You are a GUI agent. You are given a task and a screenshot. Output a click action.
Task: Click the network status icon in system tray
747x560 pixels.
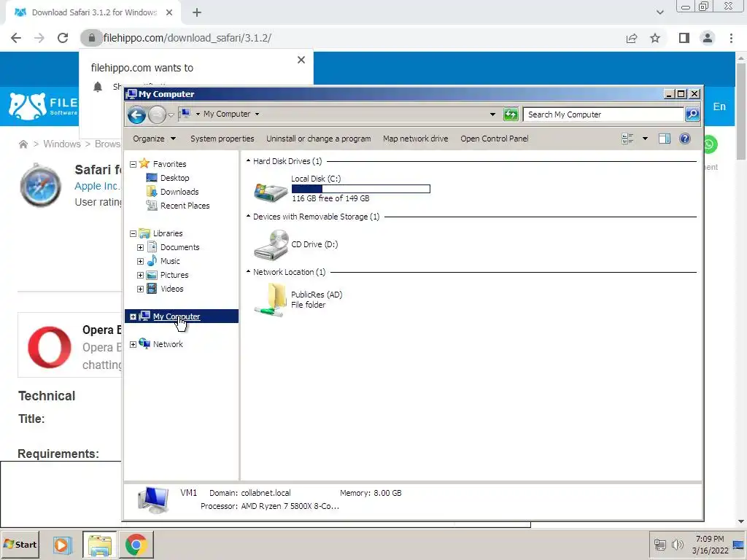coord(659,544)
